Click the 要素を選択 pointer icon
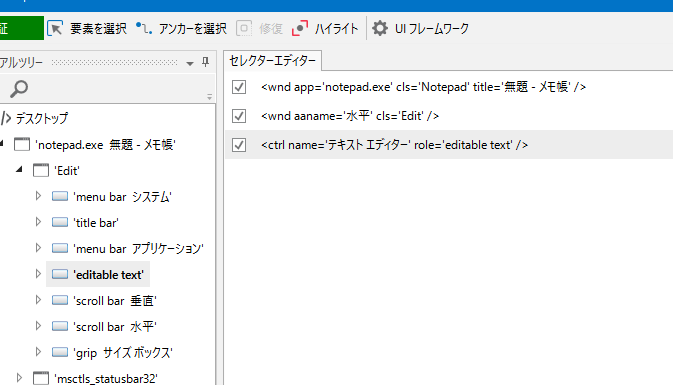This screenshot has width=673, height=385. coord(55,28)
